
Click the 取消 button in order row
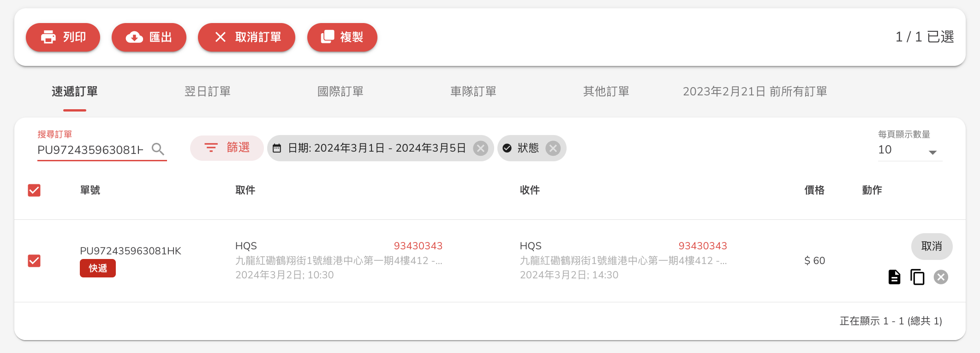click(x=932, y=247)
